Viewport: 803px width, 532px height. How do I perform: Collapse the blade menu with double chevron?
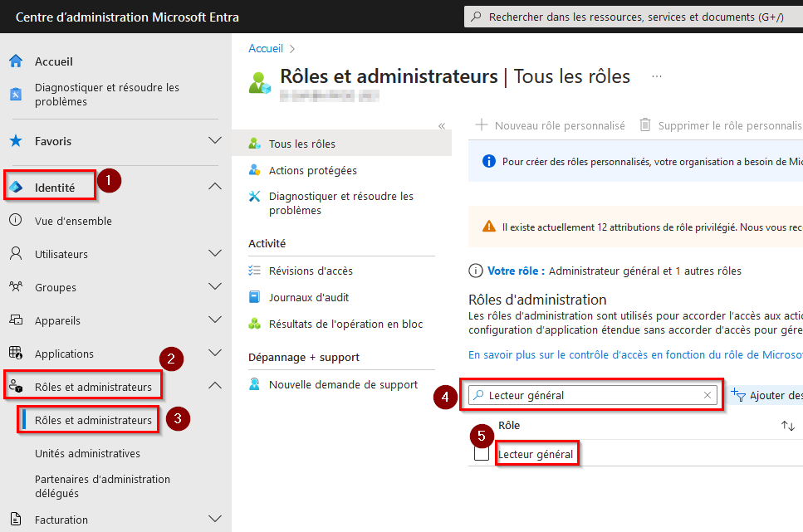pyautogui.click(x=442, y=126)
